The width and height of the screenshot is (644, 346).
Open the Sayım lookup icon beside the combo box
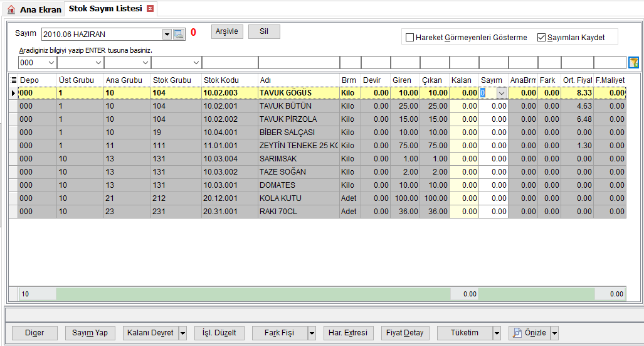179,34
